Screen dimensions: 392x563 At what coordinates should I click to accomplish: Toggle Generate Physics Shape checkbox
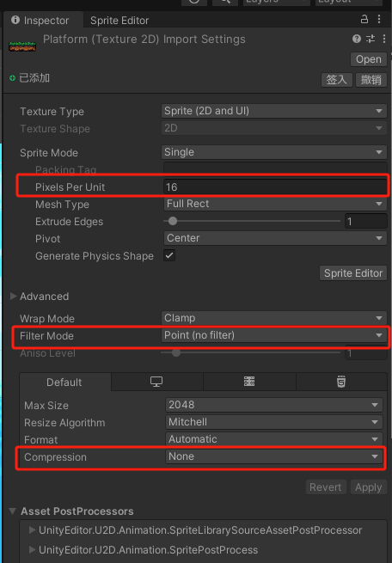(169, 255)
